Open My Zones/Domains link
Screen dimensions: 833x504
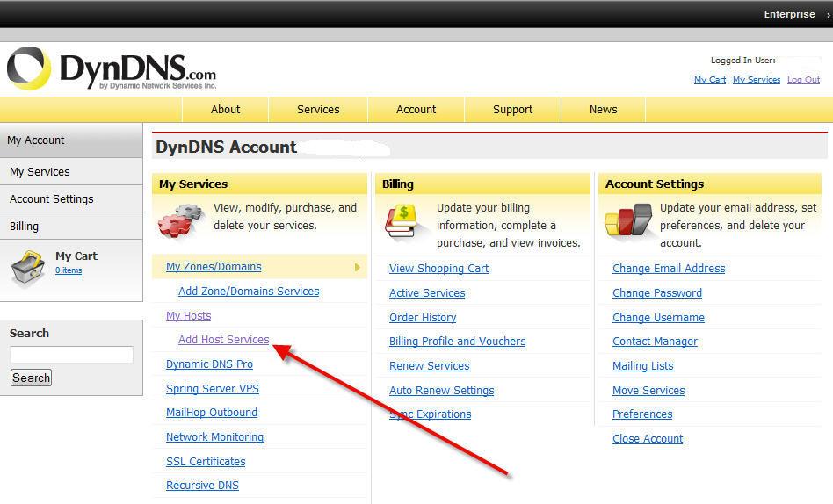pyautogui.click(x=214, y=267)
